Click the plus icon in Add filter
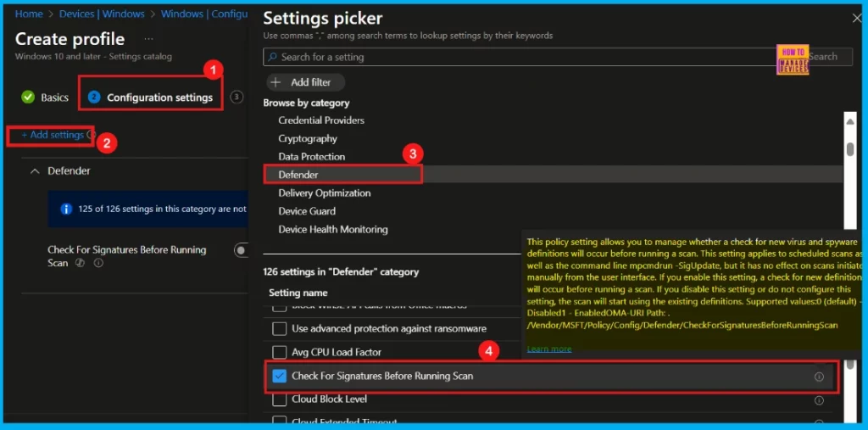The width and height of the screenshot is (868, 430). point(275,82)
